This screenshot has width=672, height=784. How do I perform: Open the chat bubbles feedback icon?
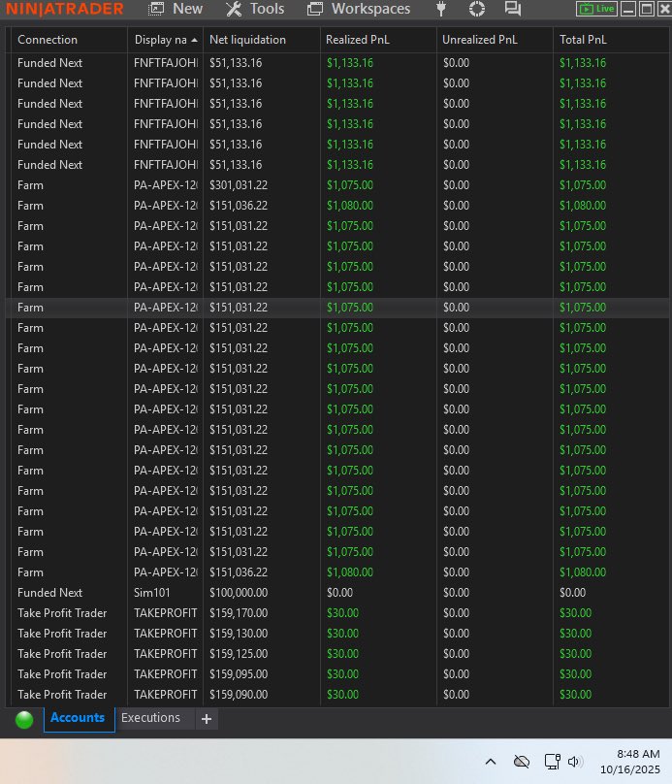(513, 9)
